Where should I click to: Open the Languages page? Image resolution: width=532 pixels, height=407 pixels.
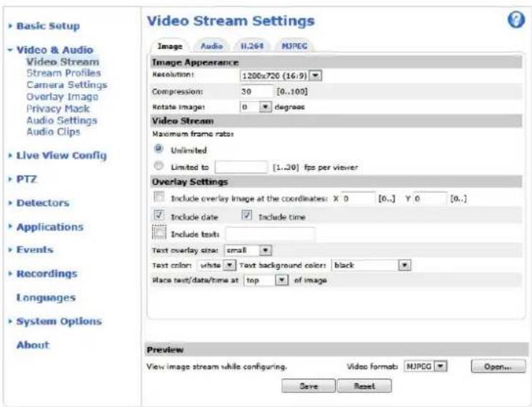pos(46,298)
